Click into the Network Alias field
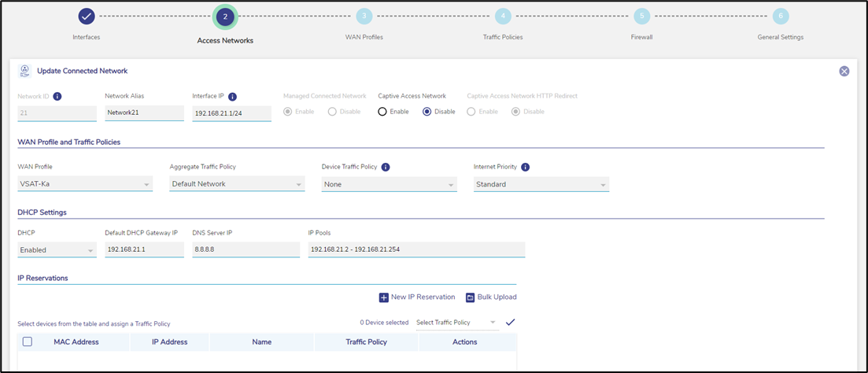This screenshot has width=868, height=373. (144, 113)
